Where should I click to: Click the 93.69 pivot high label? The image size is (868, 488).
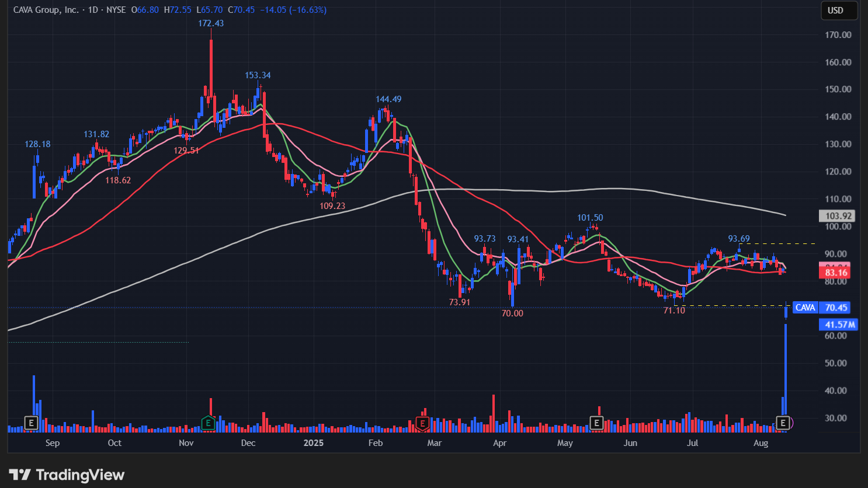pos(739,239)
